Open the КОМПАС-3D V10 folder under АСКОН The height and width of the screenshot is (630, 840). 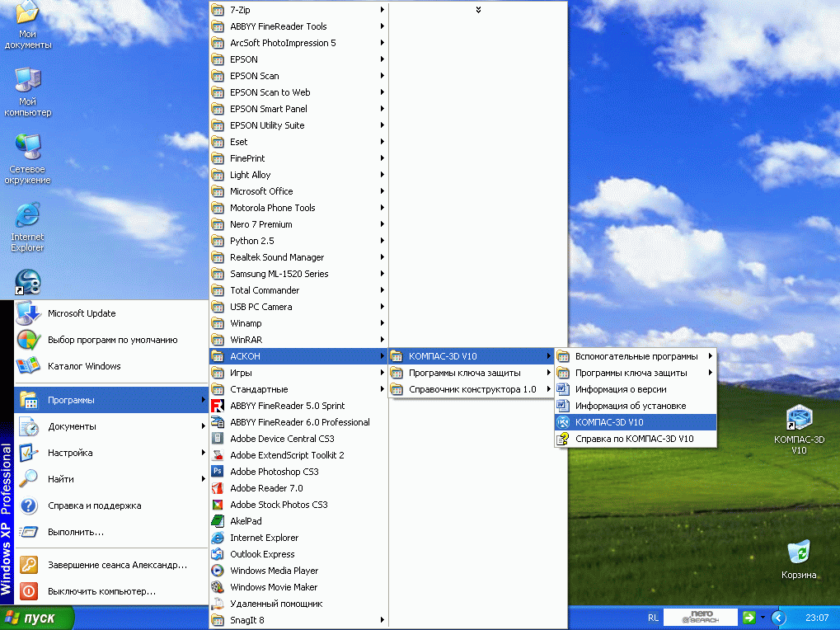471,356
